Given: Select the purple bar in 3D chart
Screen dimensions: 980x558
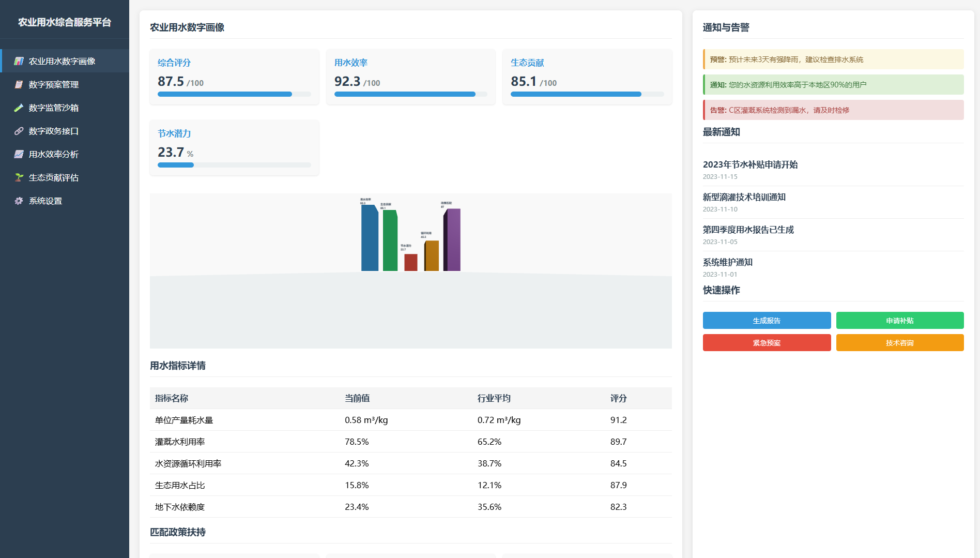Looking at the screenshot, I should (453, 239).
